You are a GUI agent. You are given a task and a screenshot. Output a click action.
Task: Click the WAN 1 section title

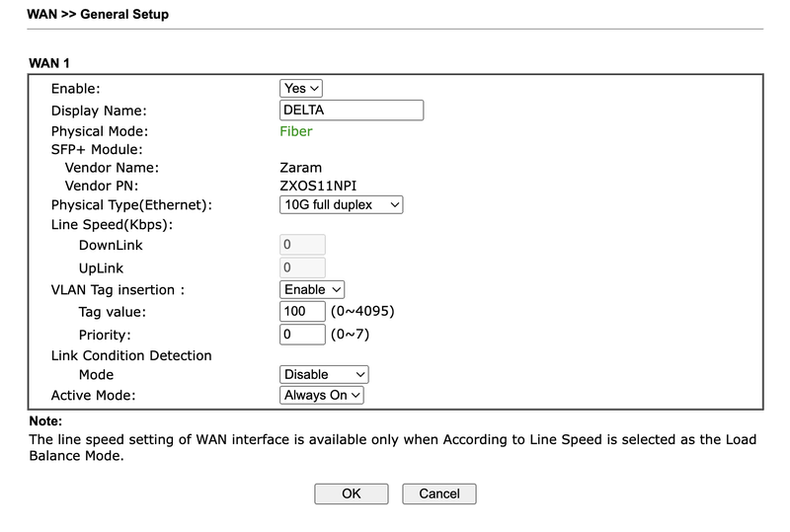[49, 62]
